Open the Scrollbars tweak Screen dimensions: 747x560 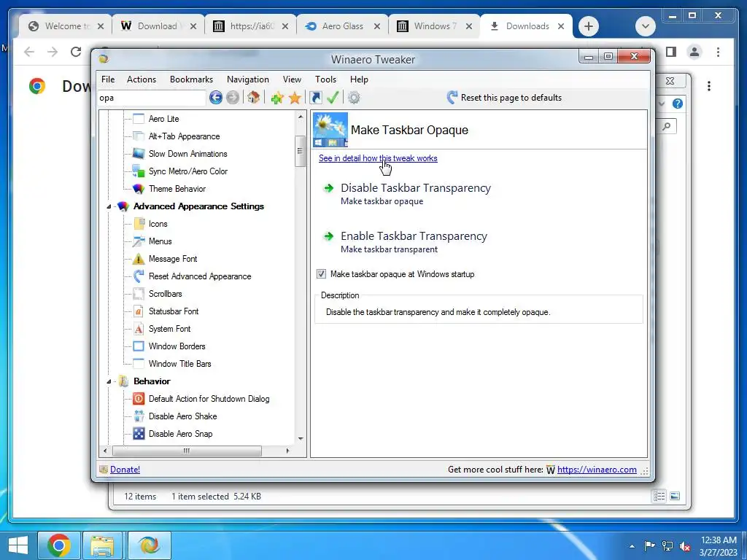165,294
